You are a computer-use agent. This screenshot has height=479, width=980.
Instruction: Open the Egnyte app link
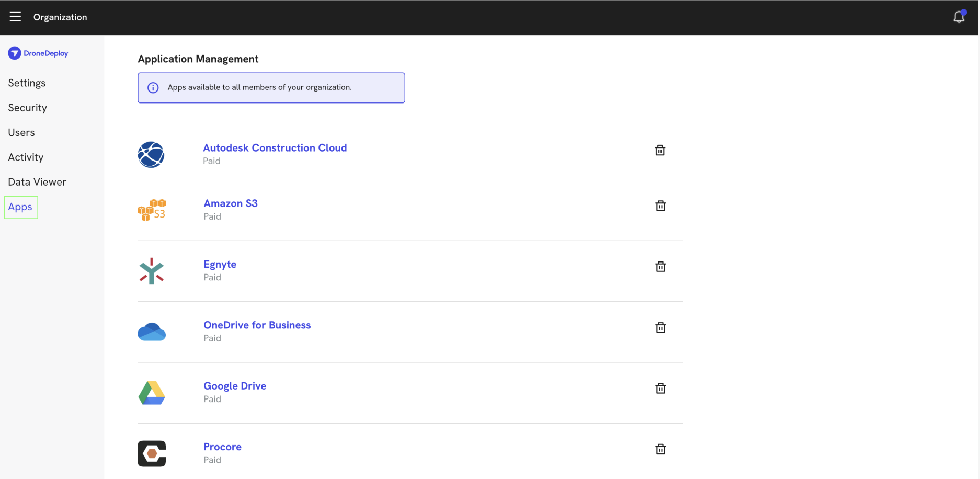point(220,264)
